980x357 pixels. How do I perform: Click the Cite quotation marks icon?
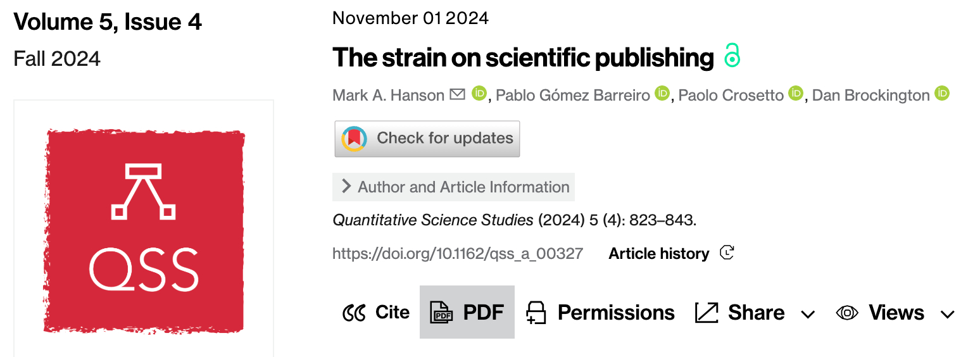tap(355, 313)
